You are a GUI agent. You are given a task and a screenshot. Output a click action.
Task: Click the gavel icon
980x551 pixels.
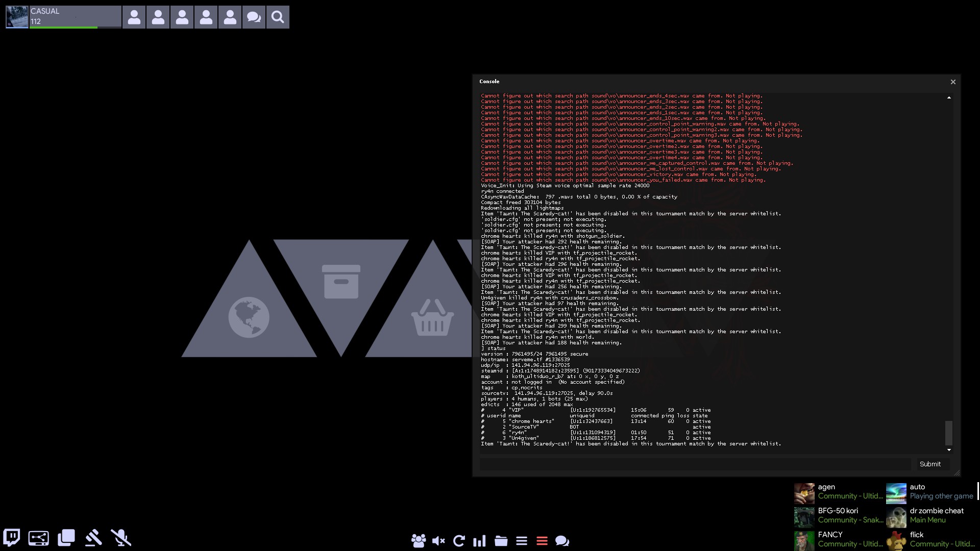pyautogui.click(x=93, y=538)
